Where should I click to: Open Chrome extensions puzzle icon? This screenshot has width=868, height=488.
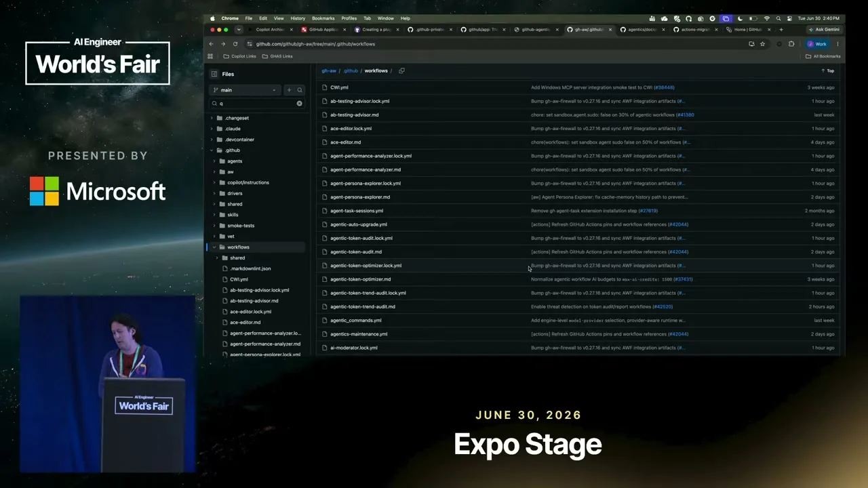[791, 44]
